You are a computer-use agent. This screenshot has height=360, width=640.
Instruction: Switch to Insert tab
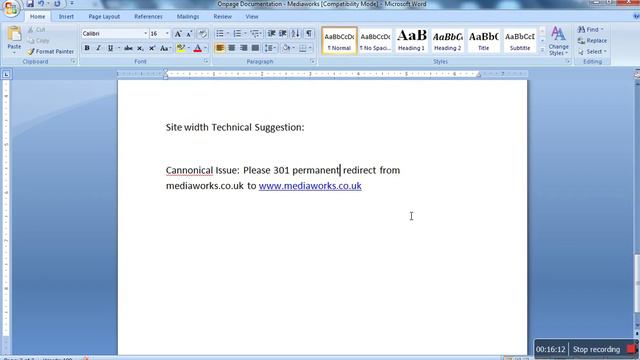pyautogui.click(x=66, y=17)
